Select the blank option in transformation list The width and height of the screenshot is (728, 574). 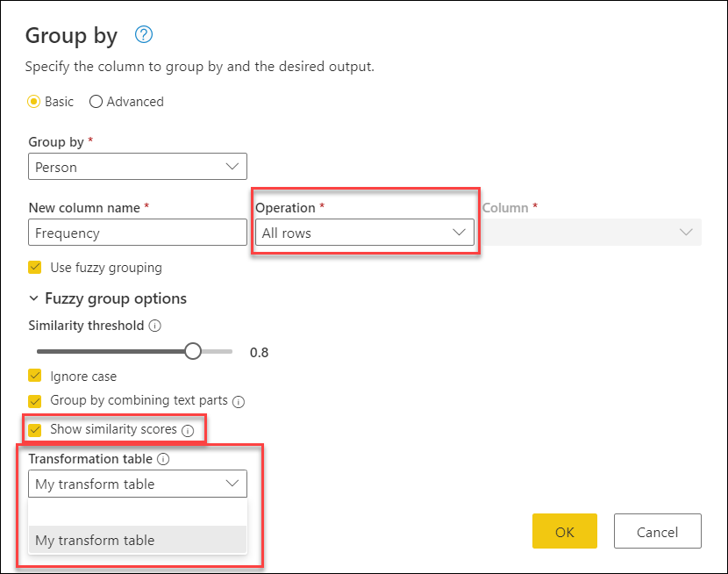tap(138, 513)
